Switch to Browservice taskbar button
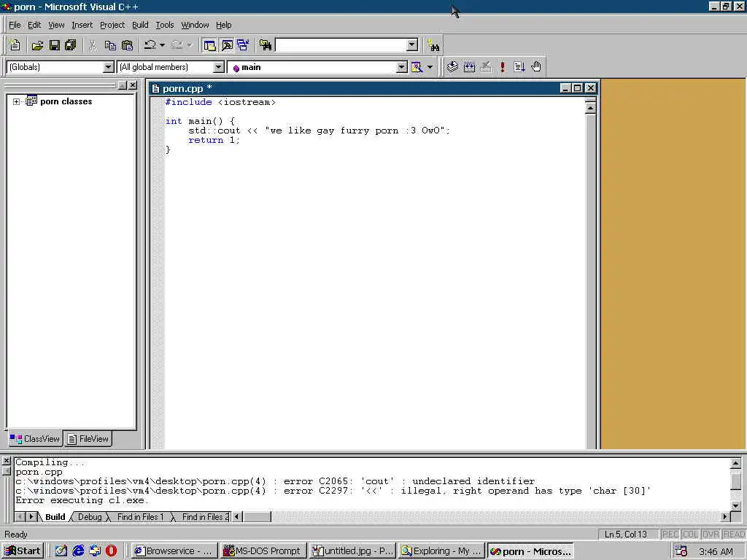Screen dimensions: 747x560 pos(174,551)
